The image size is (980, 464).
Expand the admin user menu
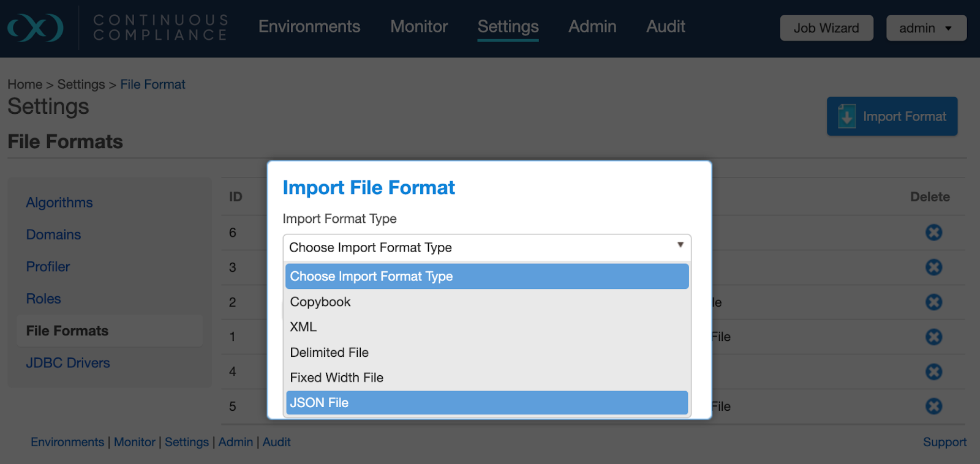tap(925, 28)
